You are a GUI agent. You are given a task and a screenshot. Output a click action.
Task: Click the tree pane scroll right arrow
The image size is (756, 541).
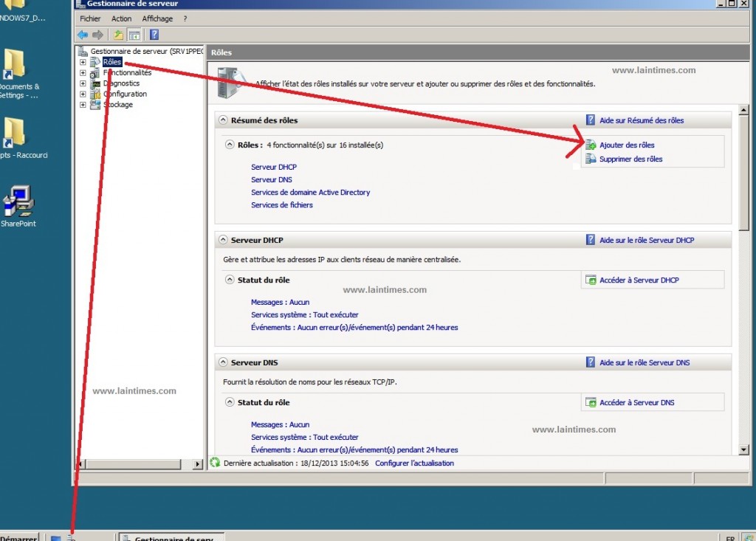coord(197,464)
